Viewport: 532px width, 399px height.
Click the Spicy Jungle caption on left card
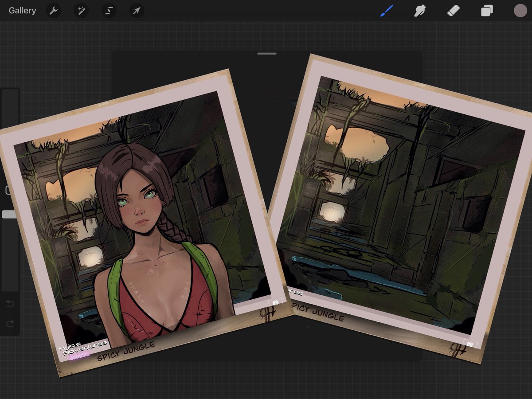tap(126, 350)
